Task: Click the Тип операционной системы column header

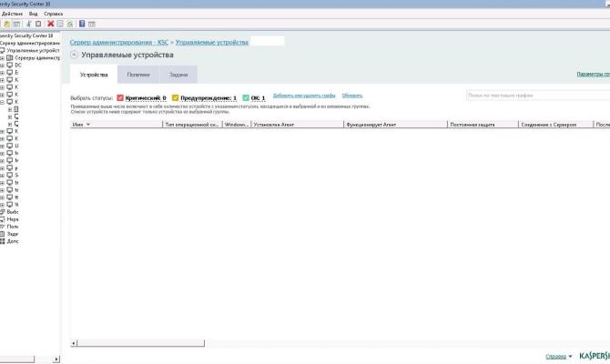Action: click(192, 125)
